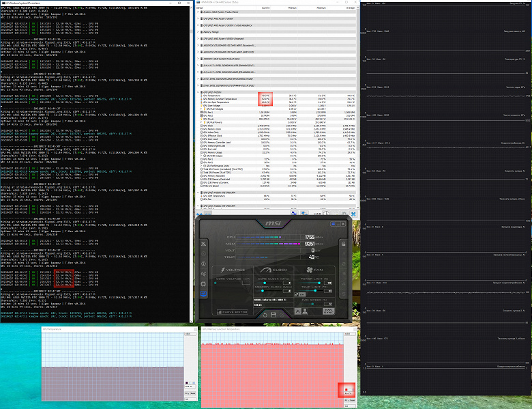The width and height of the screenshot is (532, 409).
Task: Toggle automatic fan mode A button
Action: pyautogui.click(x=297, y=311)
